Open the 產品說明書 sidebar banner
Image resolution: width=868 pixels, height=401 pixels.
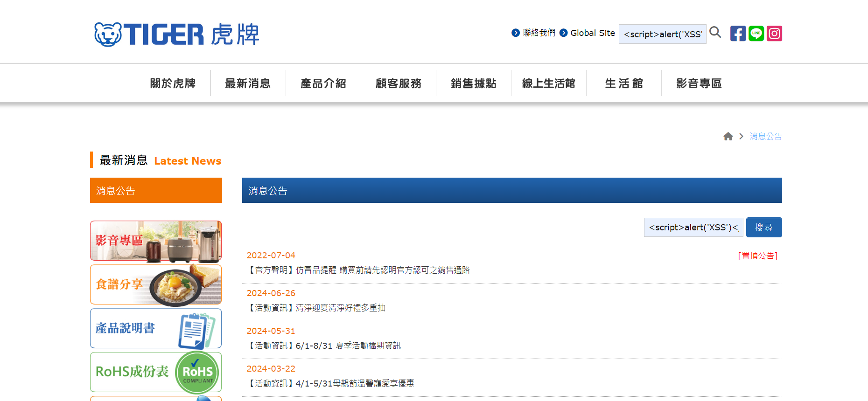(156, 328)
